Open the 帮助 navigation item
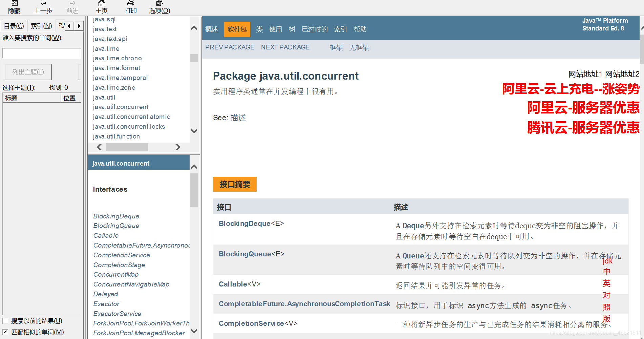644x339 pixels. click(360, 29)
